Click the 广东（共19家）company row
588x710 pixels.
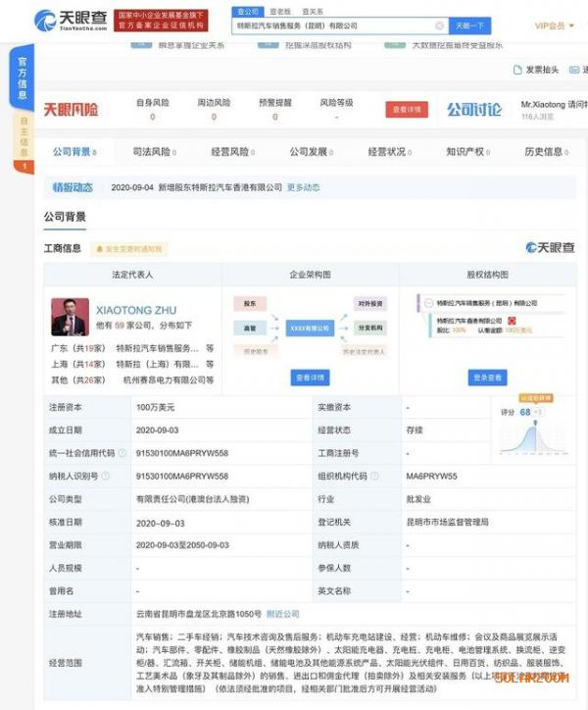[132, 348]
